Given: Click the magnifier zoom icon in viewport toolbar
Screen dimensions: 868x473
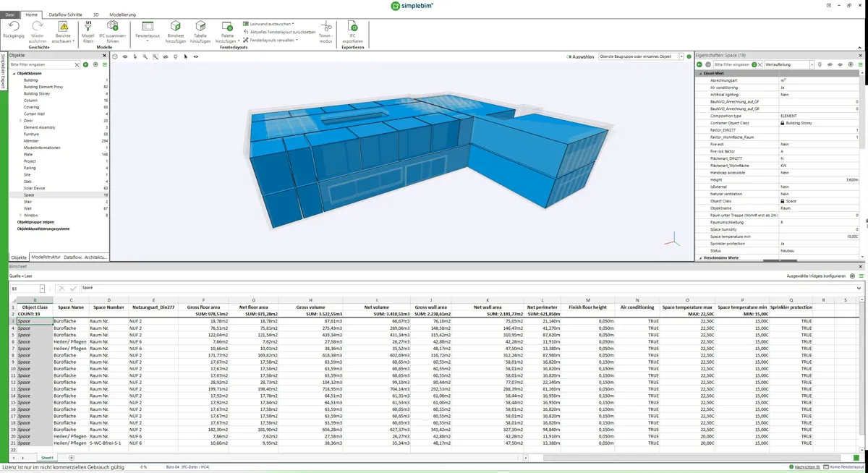Looking at the screenshot, I should (x=145, y=56).
